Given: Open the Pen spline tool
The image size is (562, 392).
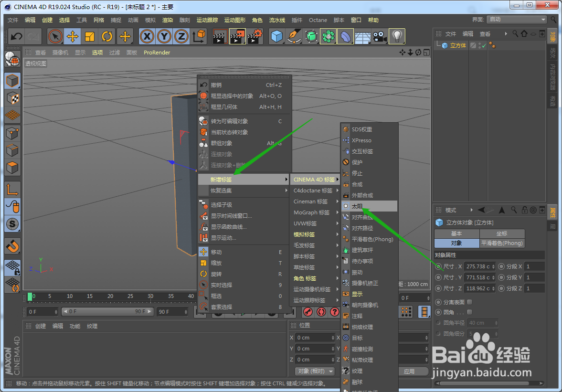Looking at the screenshot, I should pyautogui.click(x=294, y=37).
